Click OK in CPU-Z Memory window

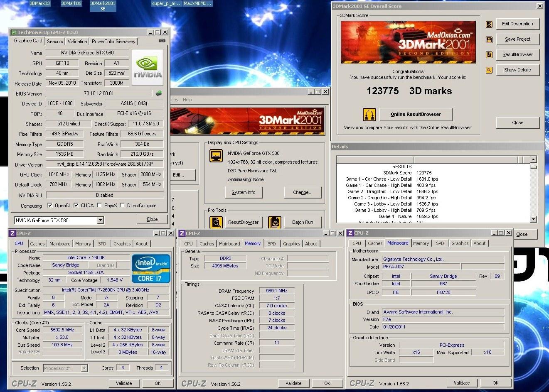(327, 383)
